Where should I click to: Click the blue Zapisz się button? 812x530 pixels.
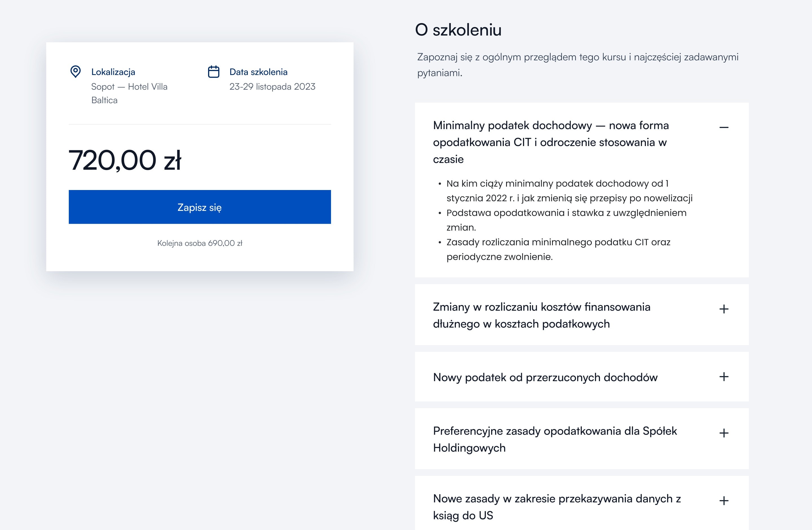point(200,207)
